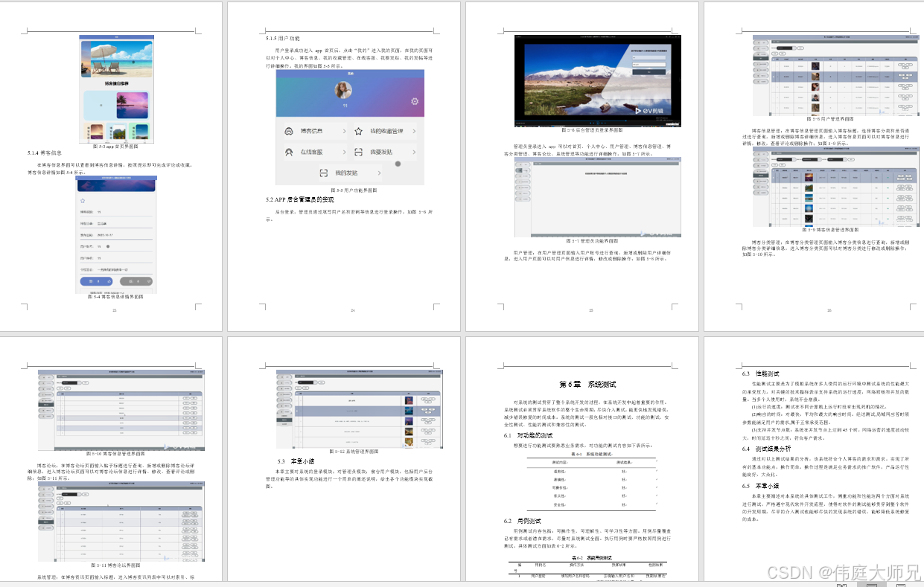Click the chevron arrow in the 博客信息 row
The height and width of the screenshot is (587, 924).
[x=344, y=131]
